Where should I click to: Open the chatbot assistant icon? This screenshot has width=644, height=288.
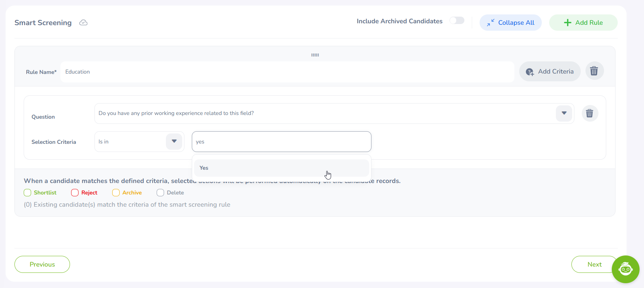click(x=625, y=269)
